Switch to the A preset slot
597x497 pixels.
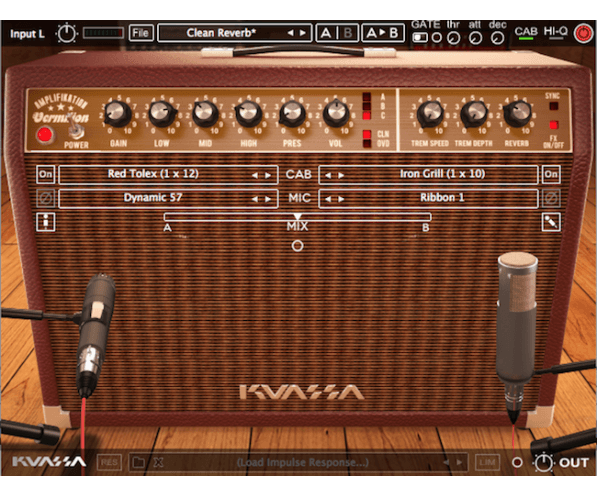tap(326, 33)
